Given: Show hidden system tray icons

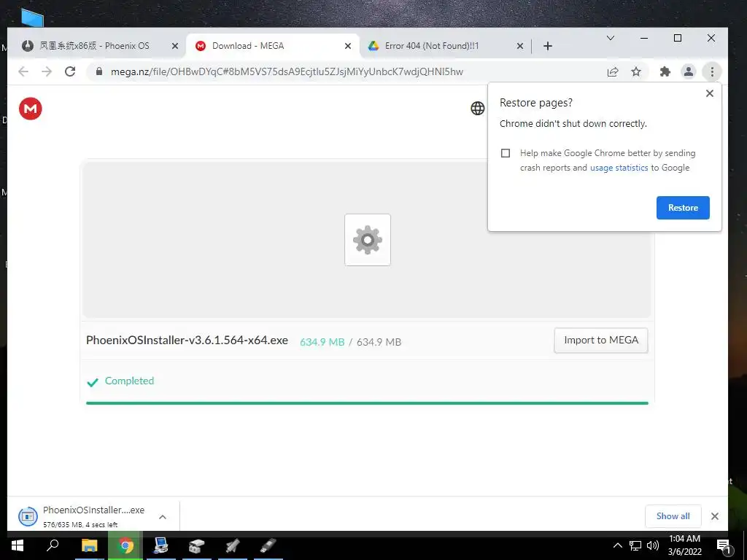Looking at the screenshot, I should [617, 545].
